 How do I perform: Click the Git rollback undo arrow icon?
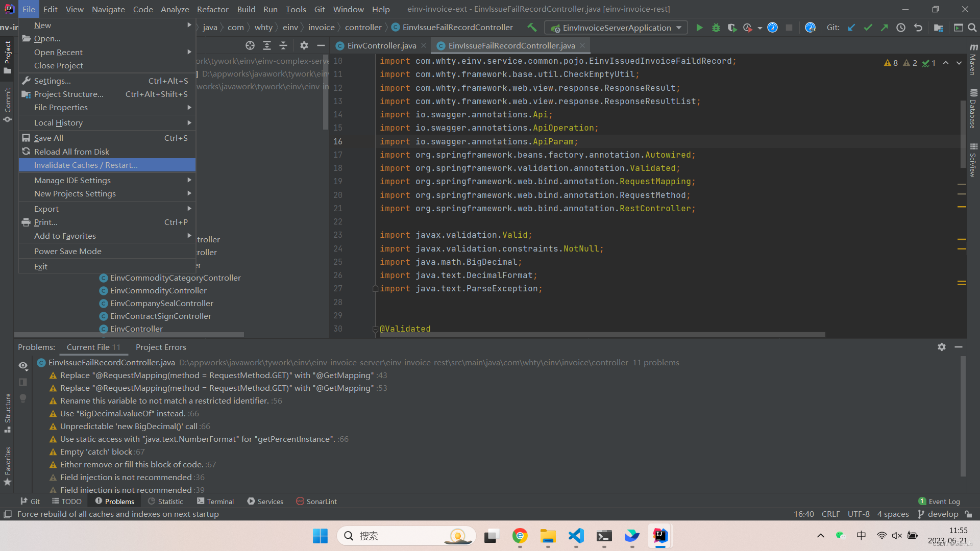pos(918,28)
